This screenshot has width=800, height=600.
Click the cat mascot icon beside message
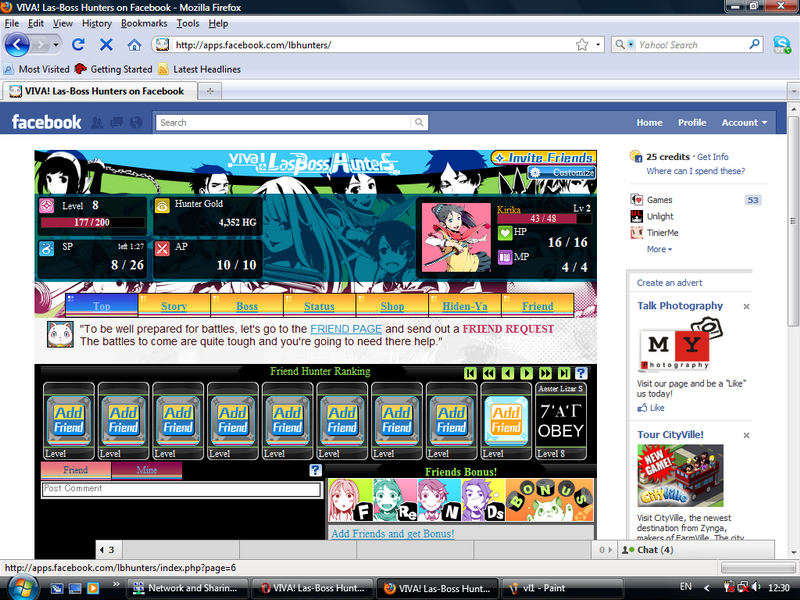pyautogui.click(x=60, y=335)
